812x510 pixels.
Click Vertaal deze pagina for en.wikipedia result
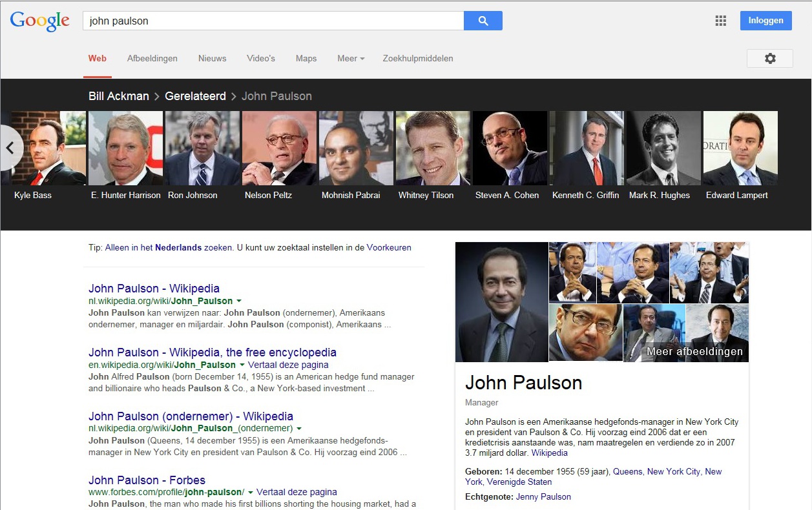(x=289, y=365)
